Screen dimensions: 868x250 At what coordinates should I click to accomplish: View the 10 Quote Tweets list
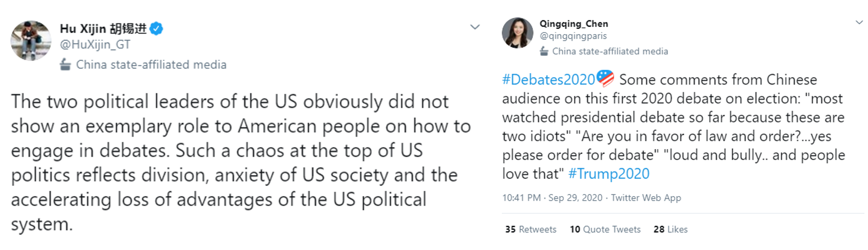605,229
